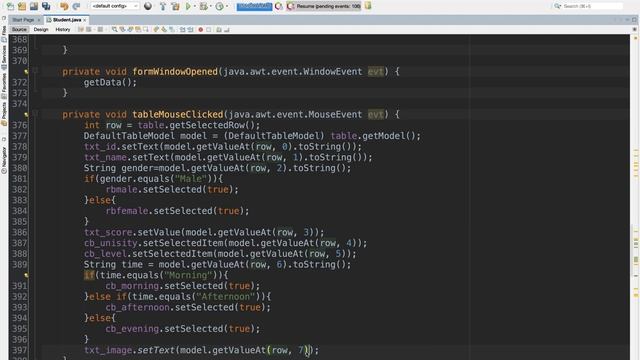Click Shift Line Left icon

[182, 29]
